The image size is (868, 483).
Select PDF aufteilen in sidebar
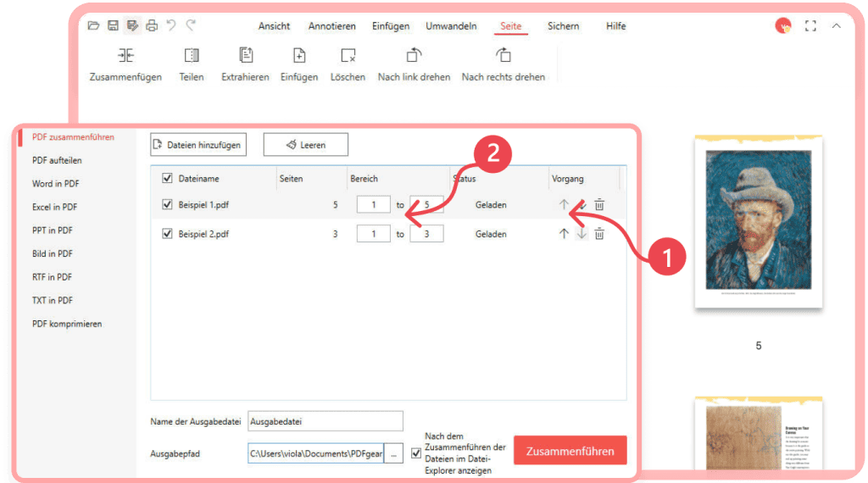click(x=57, y=160)
